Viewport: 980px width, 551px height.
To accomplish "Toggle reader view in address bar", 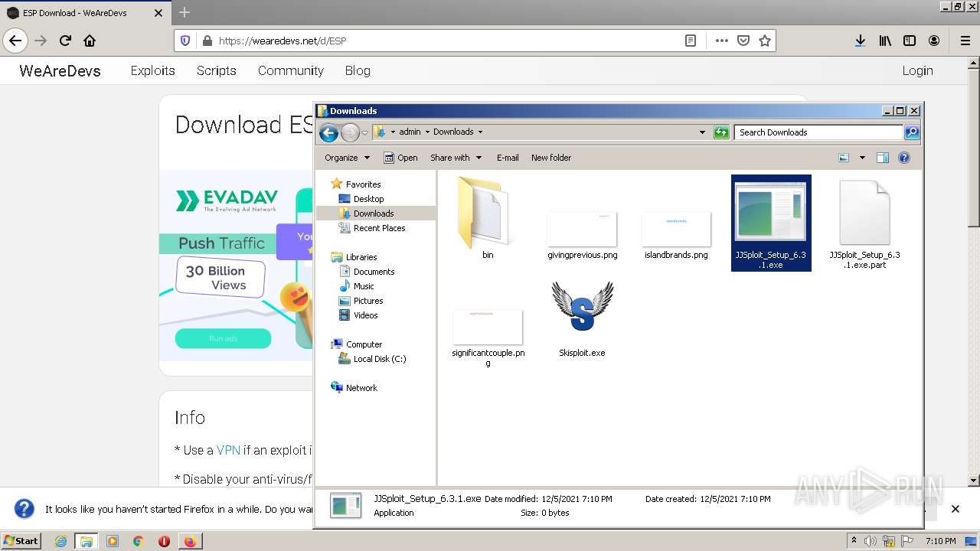I will pos(690,41).
